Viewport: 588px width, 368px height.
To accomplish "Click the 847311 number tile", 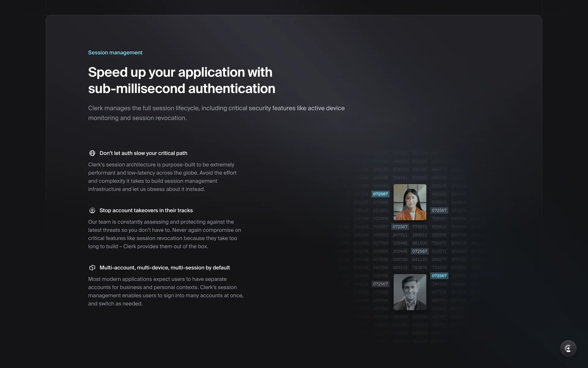I will point(400,235).
